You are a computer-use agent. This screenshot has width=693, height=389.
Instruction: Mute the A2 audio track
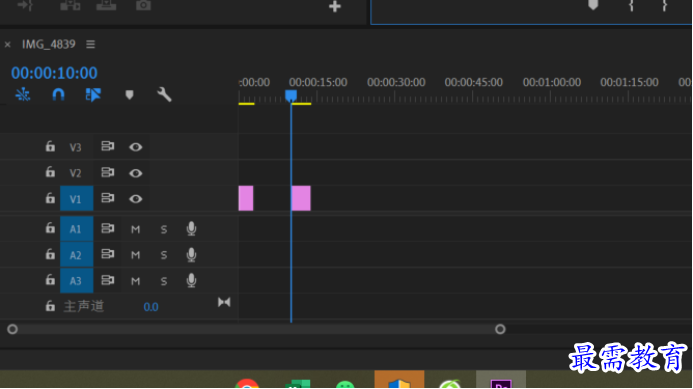(135, 255)
